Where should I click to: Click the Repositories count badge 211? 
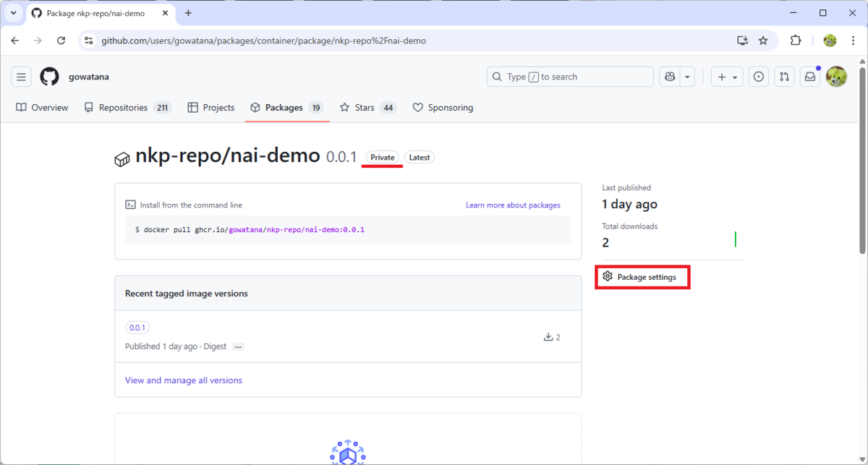(x=162, y=108)
